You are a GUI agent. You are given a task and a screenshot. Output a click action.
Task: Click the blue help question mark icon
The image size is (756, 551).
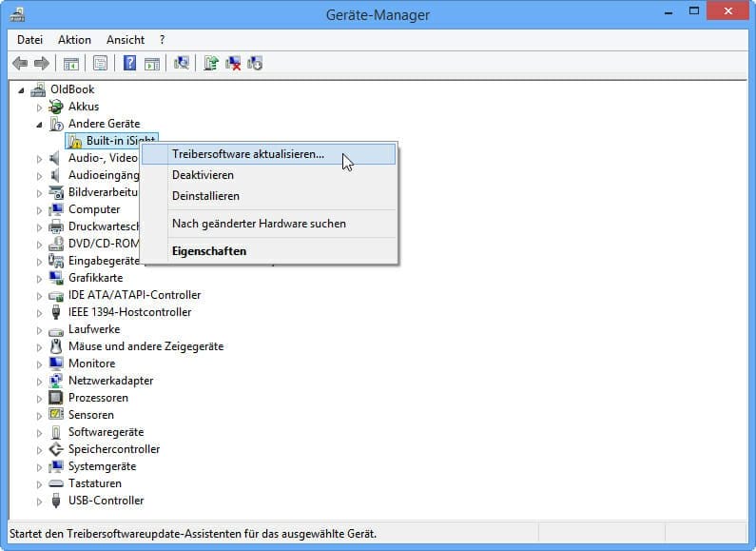coord(129,64)
